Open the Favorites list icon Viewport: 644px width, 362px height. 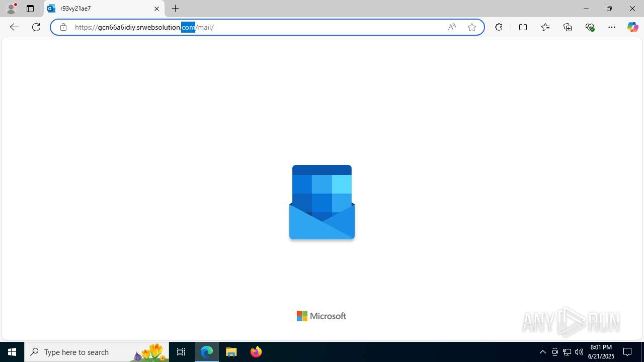(x=545, y=27)
